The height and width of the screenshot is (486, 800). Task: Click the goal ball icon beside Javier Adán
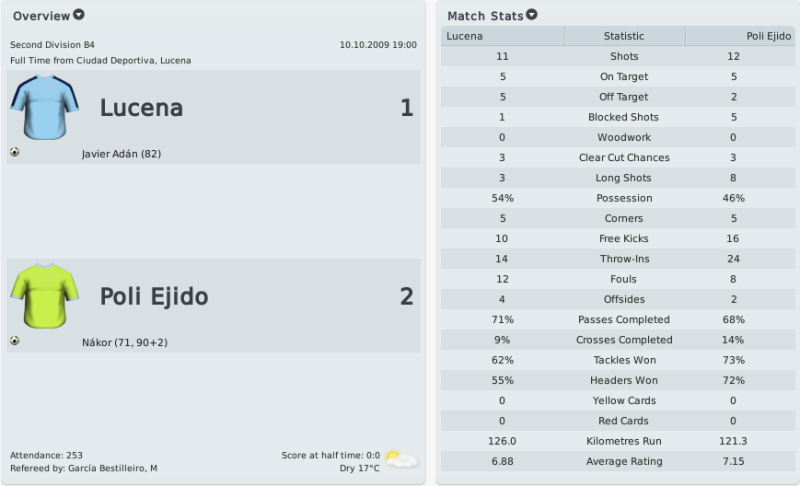coord(14,152)
